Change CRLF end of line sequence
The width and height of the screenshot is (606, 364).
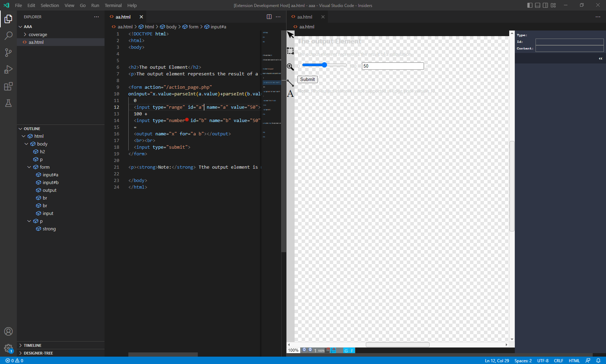(558, 360)
